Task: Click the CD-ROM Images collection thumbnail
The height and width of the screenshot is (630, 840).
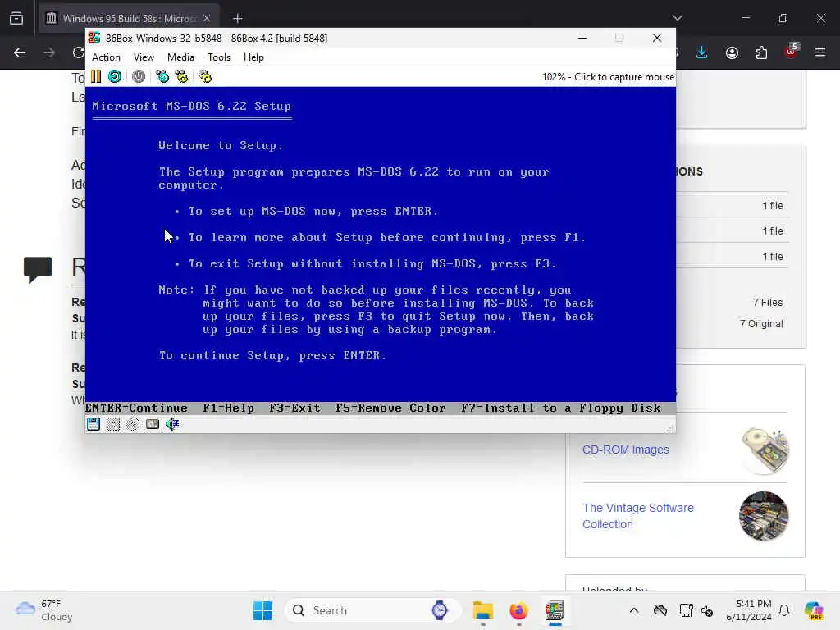Action: tap(765, 450)
